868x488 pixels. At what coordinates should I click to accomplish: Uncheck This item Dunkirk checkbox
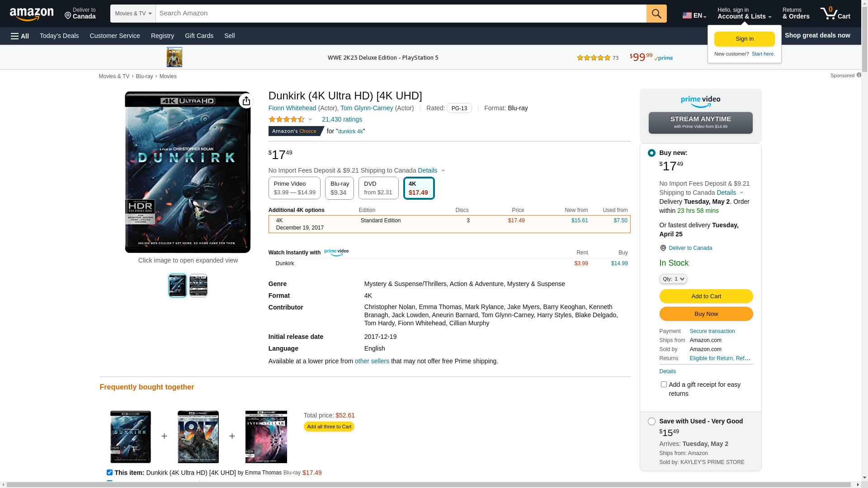coord(109,472)
